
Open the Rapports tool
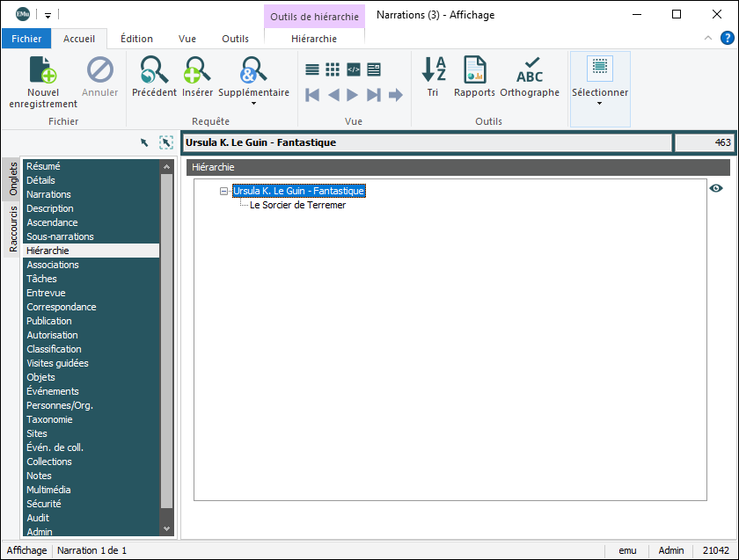tap(474, 70)
